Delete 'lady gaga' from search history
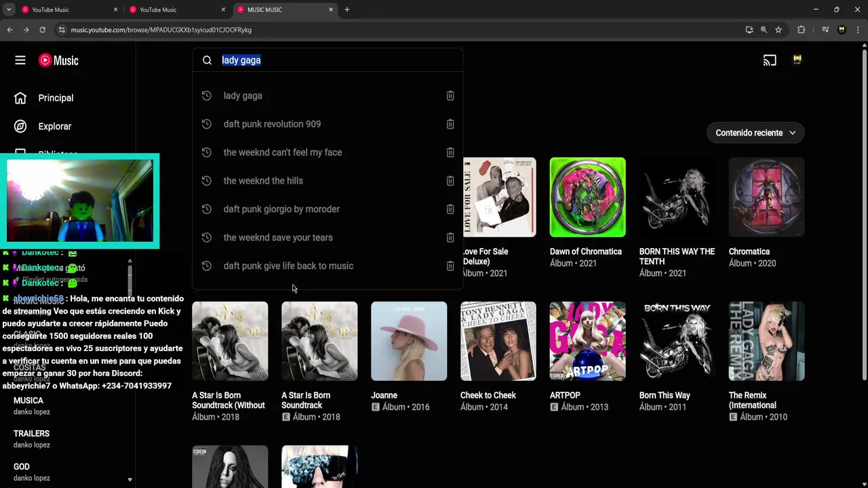Viewport: 868px width, 488px height. [450, 96]
